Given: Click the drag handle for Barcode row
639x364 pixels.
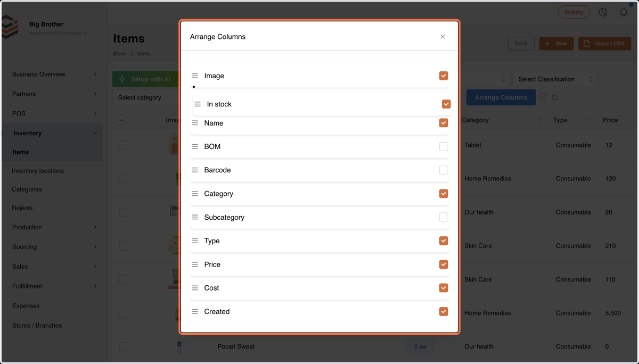Looking at the screenshot, I should tap(195, 170).
